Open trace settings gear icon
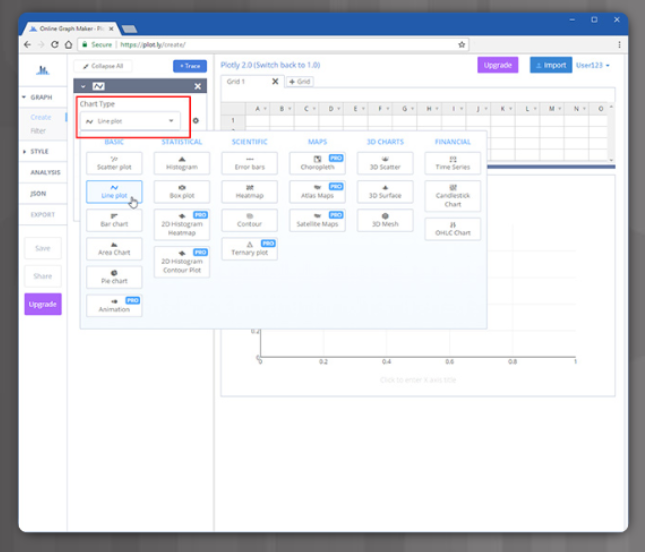 (x=196, y=121)
